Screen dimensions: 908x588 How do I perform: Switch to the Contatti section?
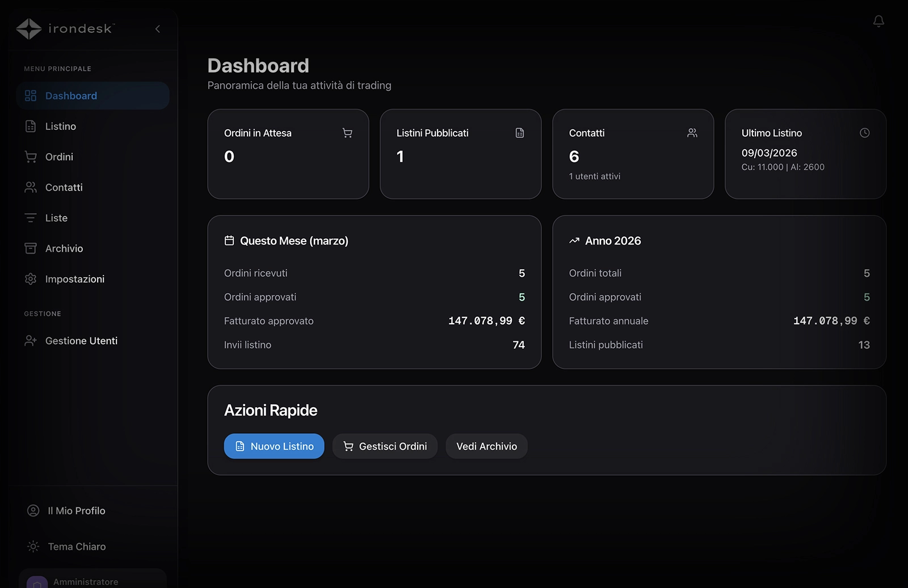click(x=63, y=187)
